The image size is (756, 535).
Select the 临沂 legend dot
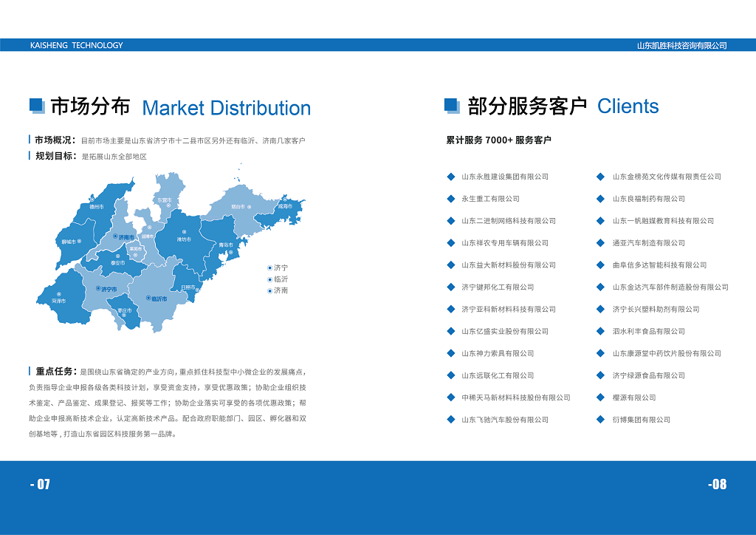click(x=269, y=279)
